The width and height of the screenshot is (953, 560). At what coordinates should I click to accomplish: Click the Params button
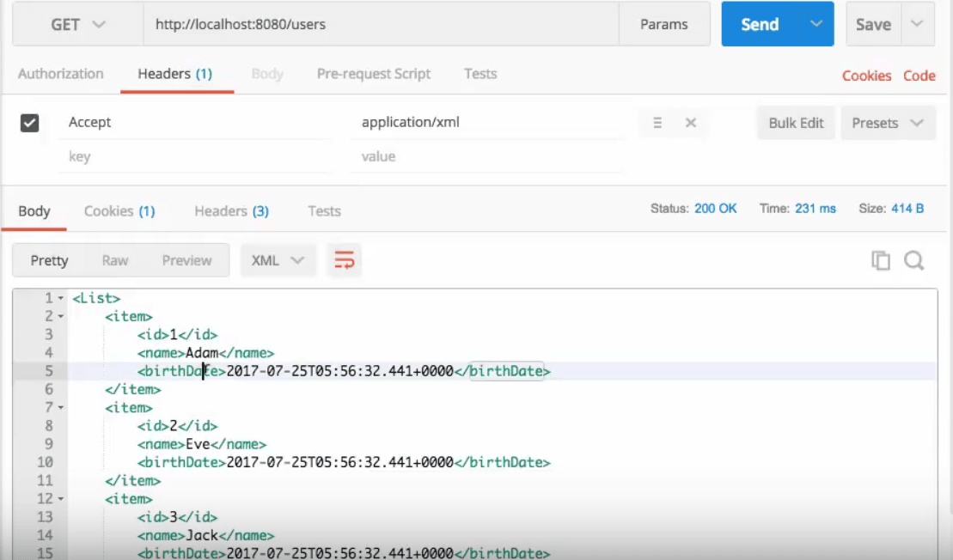point(664,24)
